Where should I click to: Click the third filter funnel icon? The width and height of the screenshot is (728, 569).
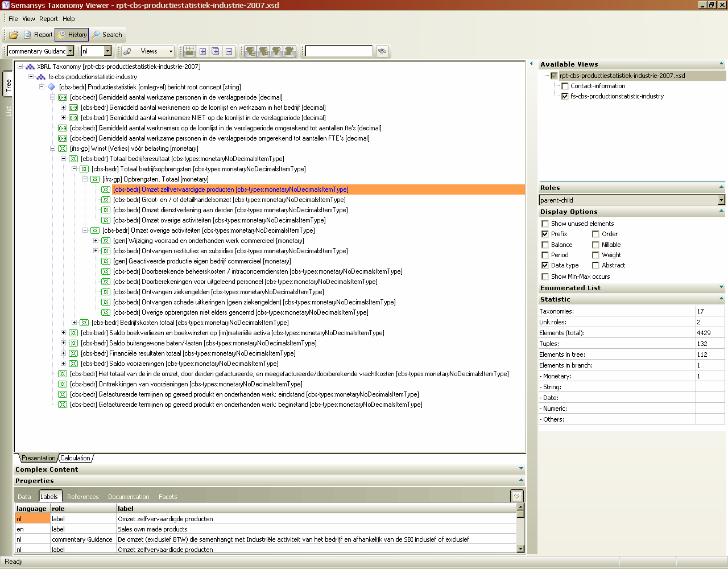click(276, 51)
